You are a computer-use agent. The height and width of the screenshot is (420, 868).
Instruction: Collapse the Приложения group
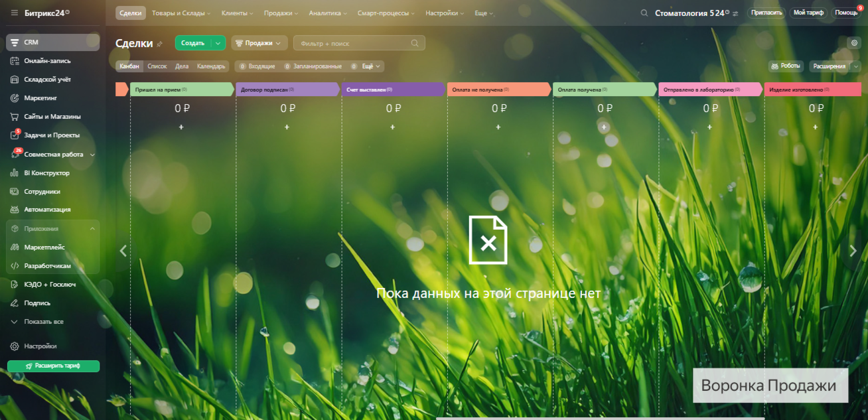[x=92, y=229]
